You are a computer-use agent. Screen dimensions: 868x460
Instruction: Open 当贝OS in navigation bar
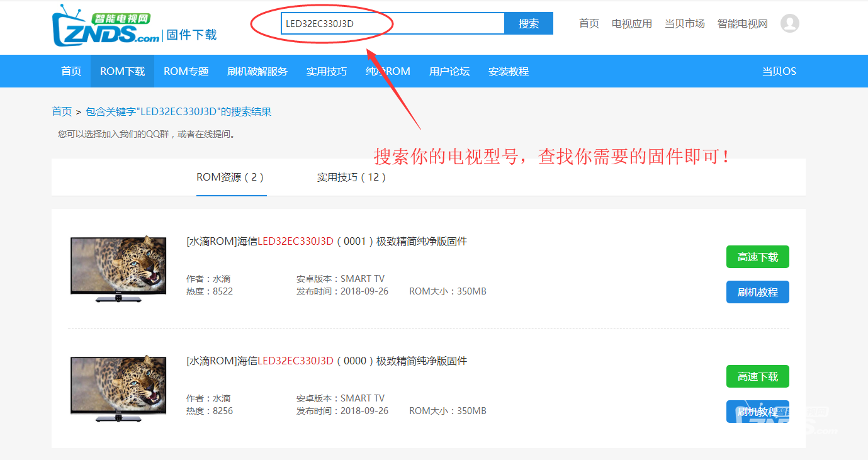pos(779,71)
